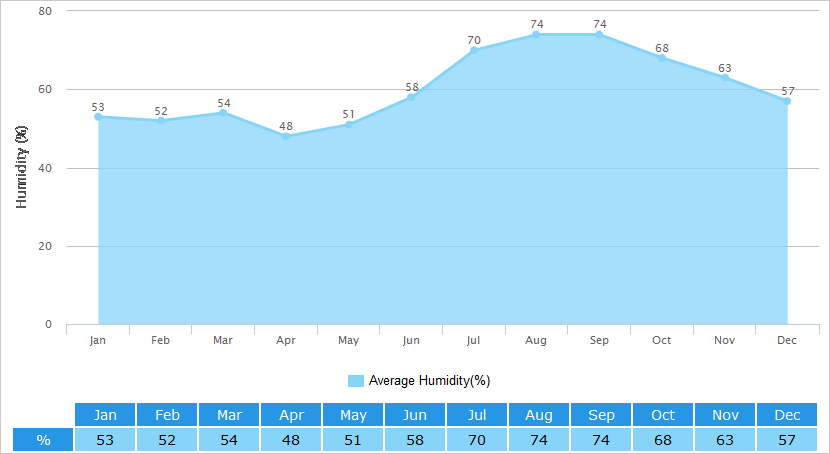Click the Feb header cell in the table

tap(167, 415)
